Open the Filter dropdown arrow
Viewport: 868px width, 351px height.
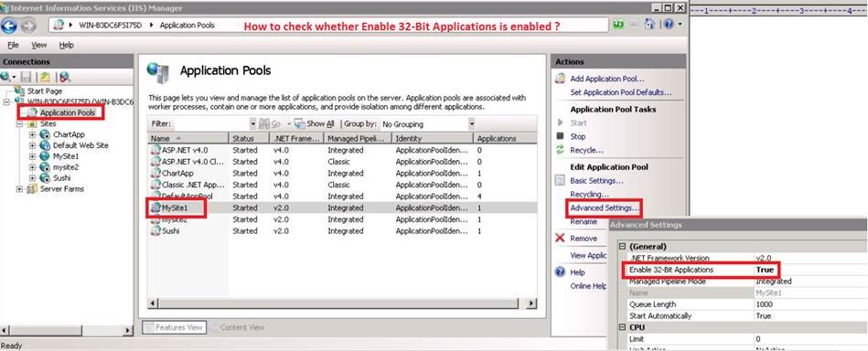252,124
